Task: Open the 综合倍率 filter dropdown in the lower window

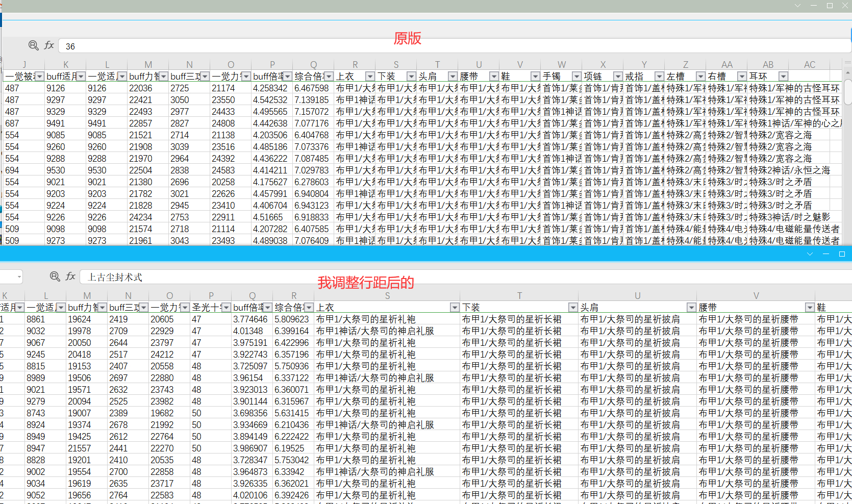Action: tap(309, 308)
